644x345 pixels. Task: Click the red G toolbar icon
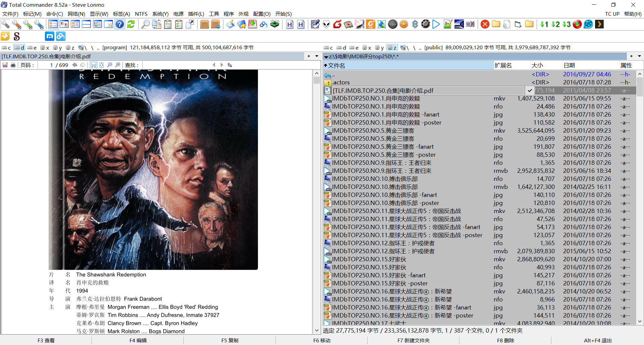pyautogui.click(x=337, y=24)
